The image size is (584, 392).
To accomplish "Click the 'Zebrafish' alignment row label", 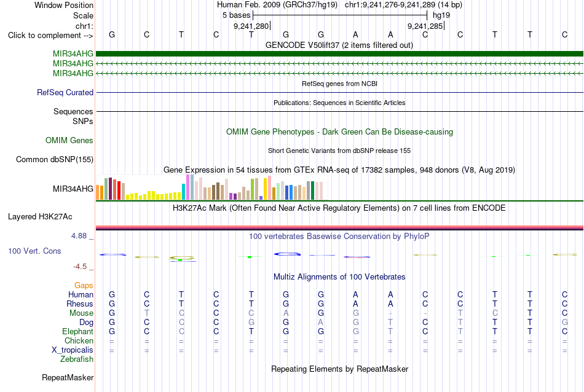I will pyautogui.click(x=77, y=359).
